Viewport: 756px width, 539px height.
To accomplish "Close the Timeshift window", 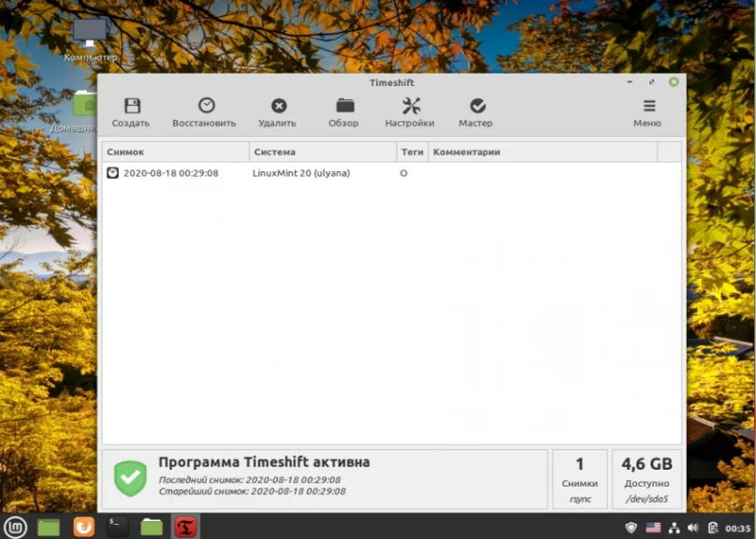I will 674,82.
